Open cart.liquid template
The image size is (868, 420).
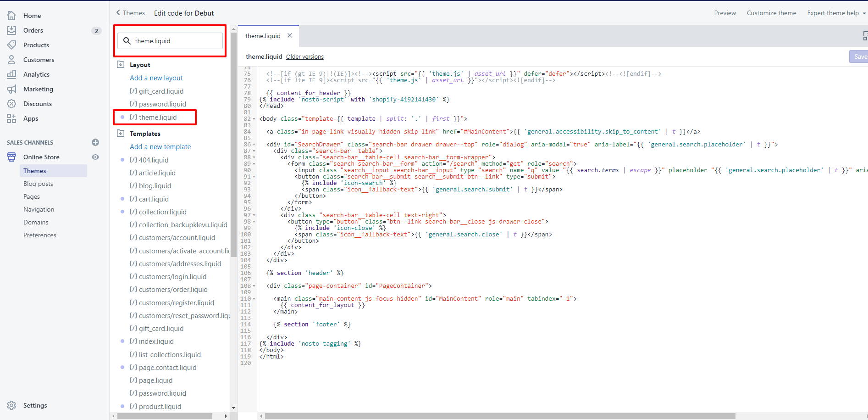(154, 199)
